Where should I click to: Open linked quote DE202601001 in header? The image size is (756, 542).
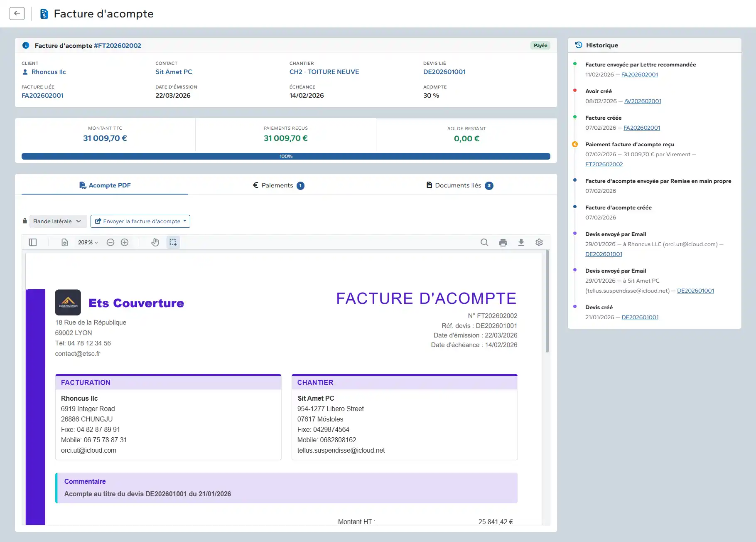(444, 72)
